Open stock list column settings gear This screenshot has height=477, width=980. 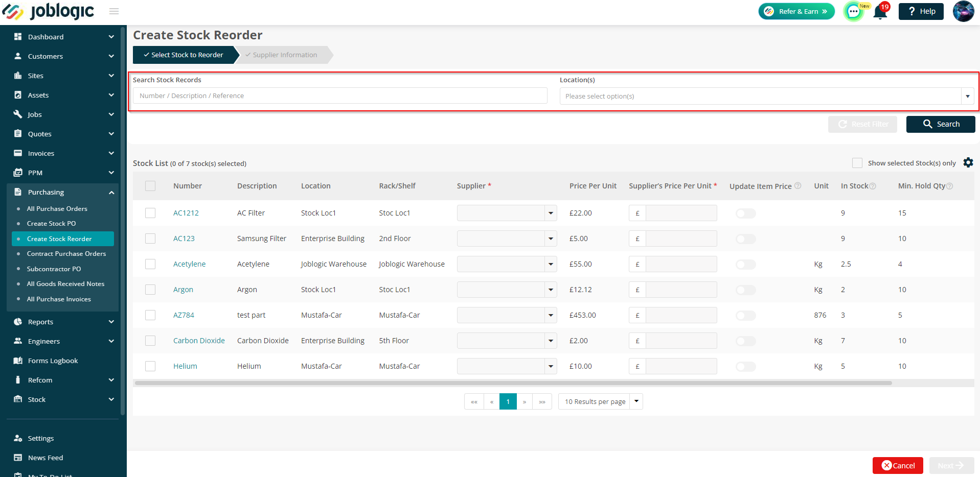968,162
